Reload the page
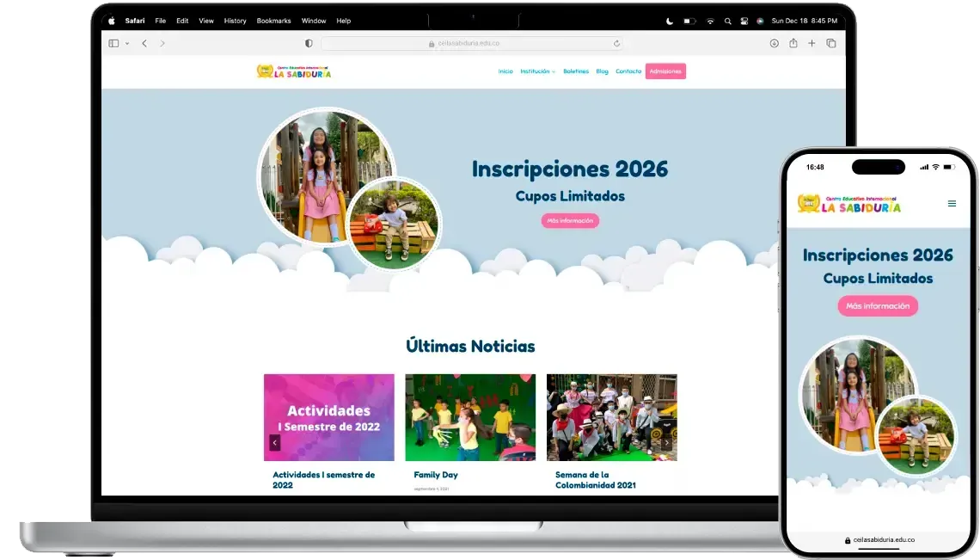 point(616,43)
